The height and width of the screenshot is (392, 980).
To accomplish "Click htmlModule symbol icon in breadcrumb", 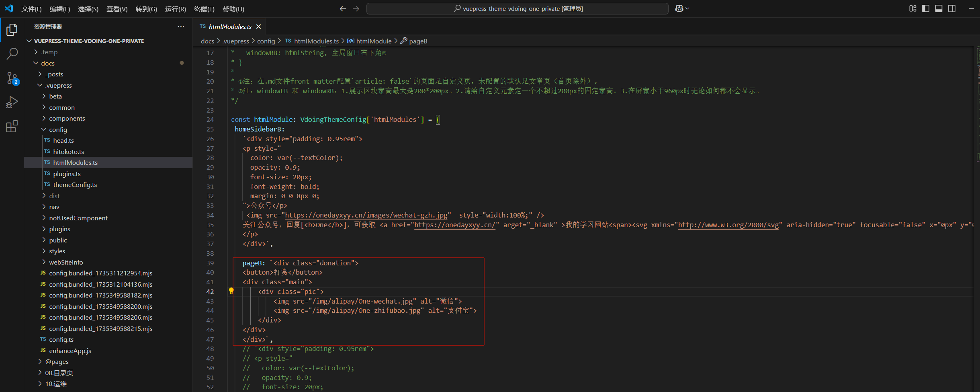I will click(351, 41).
